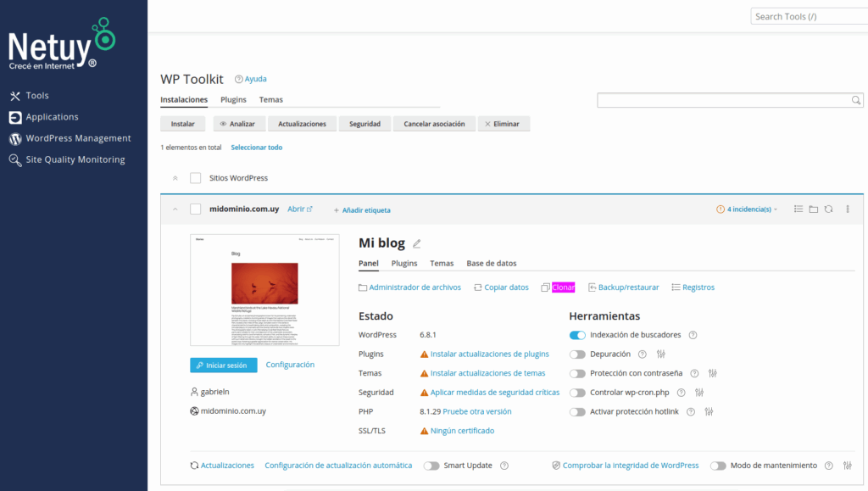868x491 pixels.
Task: Go to WordPress Management in sidebar
Action: [x=70, y=138]
